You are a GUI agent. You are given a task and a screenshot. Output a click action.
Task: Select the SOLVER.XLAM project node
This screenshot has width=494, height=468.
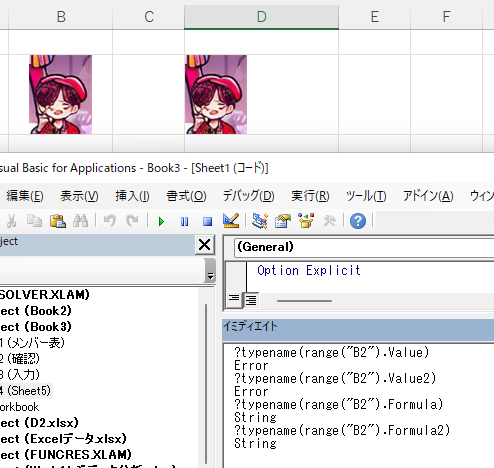click(x=45, y=294)
